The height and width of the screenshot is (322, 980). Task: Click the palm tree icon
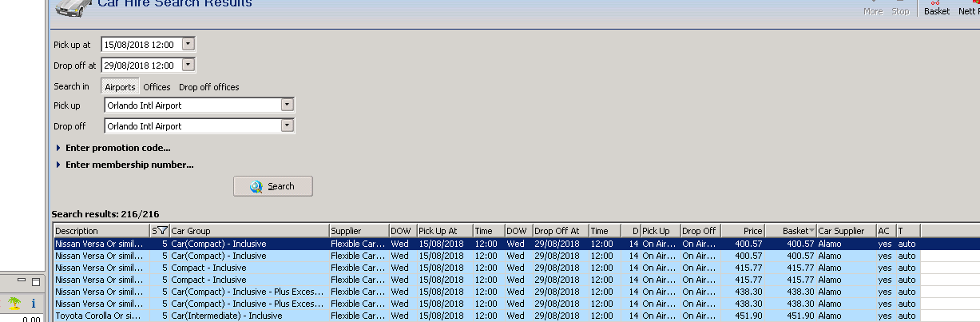(14, 304)
